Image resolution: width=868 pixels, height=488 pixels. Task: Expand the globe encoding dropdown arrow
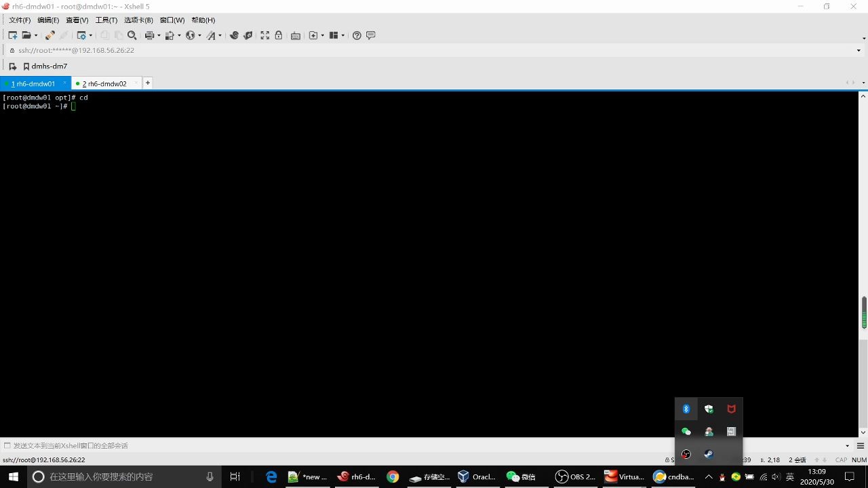[199, 35]
